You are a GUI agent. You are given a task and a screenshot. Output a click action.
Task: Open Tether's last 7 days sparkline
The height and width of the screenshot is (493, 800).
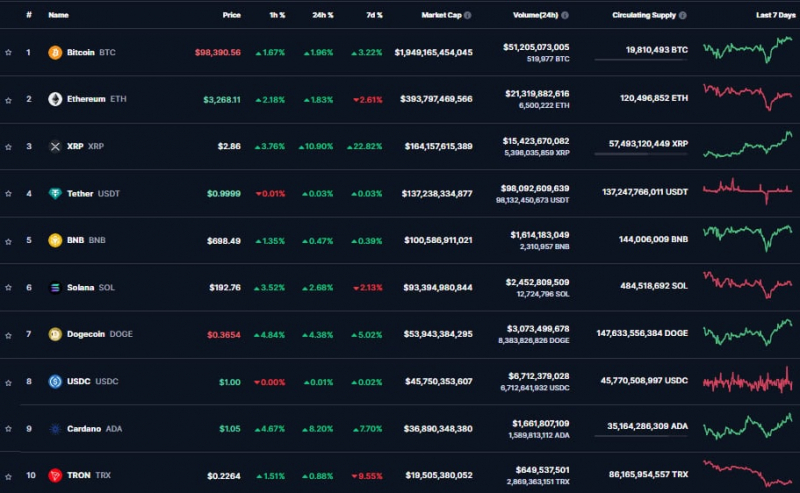click(x=747, y=191)
